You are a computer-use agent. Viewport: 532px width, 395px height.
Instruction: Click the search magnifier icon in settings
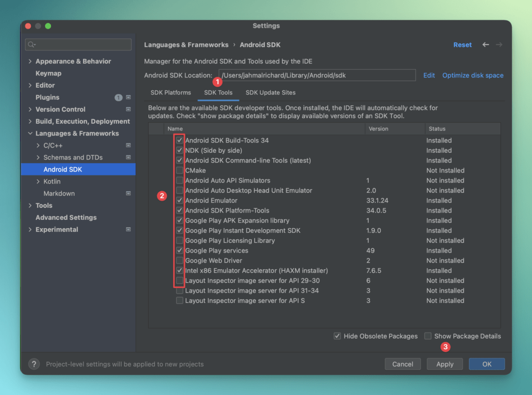tap(32, 45)
